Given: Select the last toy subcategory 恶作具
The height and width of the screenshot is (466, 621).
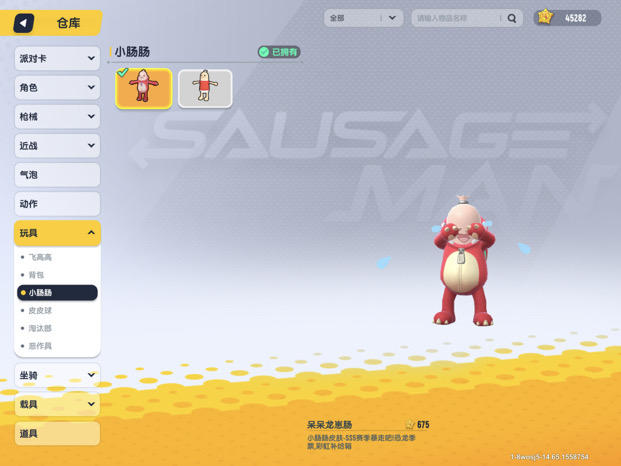Looking at the screenshot, I should (x=40, y=346).
